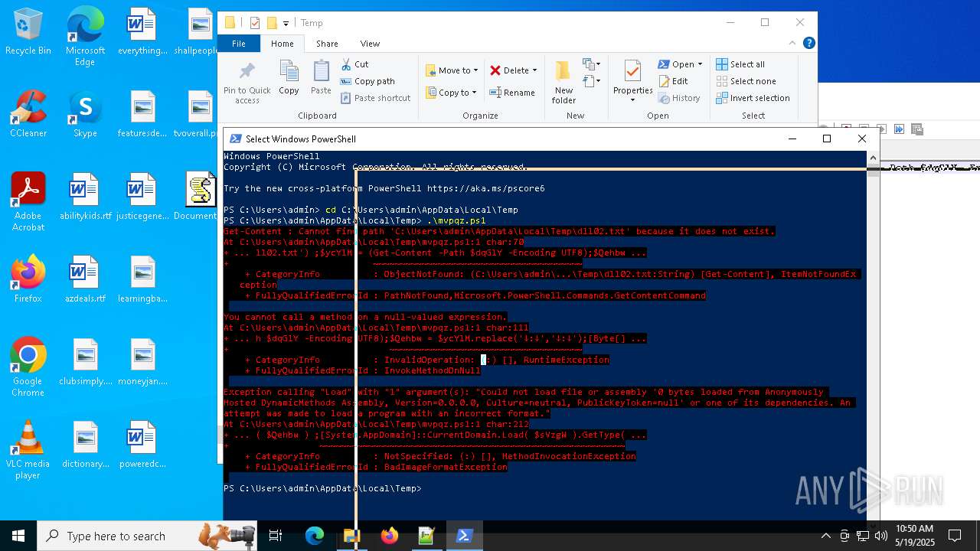Screen dimensions: 980x551
Task: Switch to the Home ribbon tab
Action: [282, 44]
